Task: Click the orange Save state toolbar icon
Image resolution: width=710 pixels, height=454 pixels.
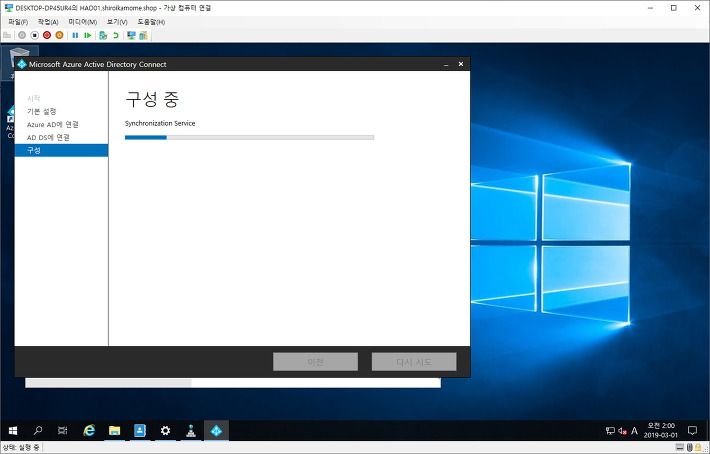Action: tap(59, 35)
